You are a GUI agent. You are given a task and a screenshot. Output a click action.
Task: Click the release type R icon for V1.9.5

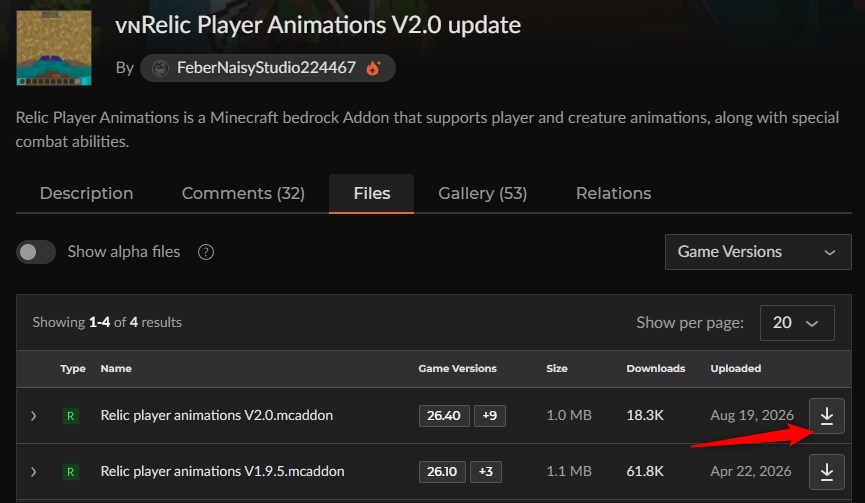(71, 472)
